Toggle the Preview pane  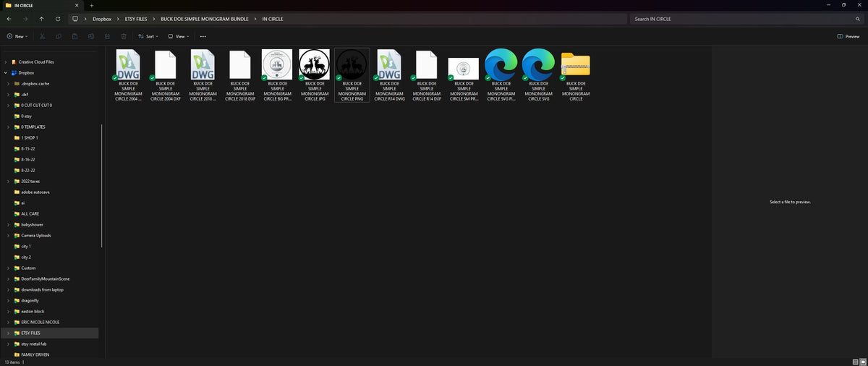[x=848, y=36]
